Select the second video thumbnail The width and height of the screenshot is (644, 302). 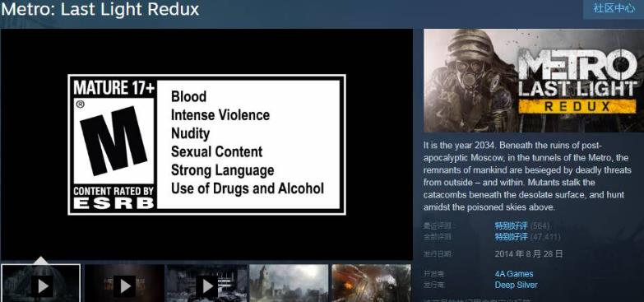click(123, 283)
